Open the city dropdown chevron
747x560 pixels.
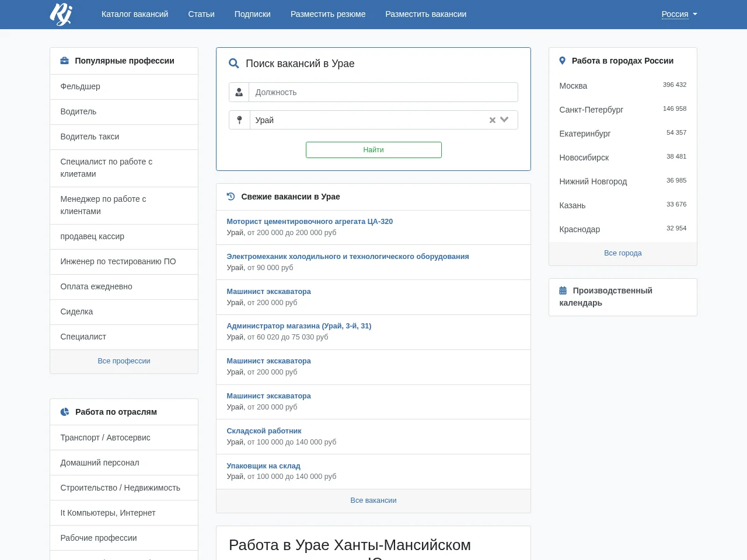(x=505, y=120)
